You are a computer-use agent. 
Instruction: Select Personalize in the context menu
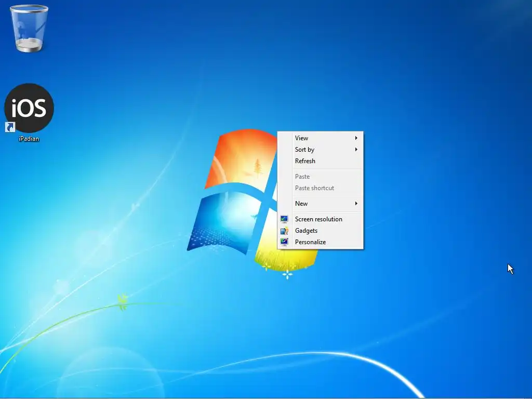click(320, 242)
